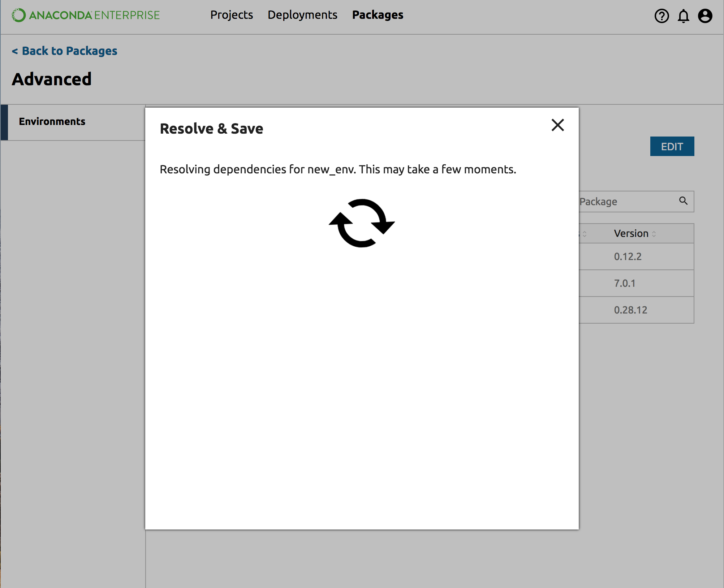Close the Resolve & Save dialog
The width and height of the screenshot is (724, 588).
[557, 125]
